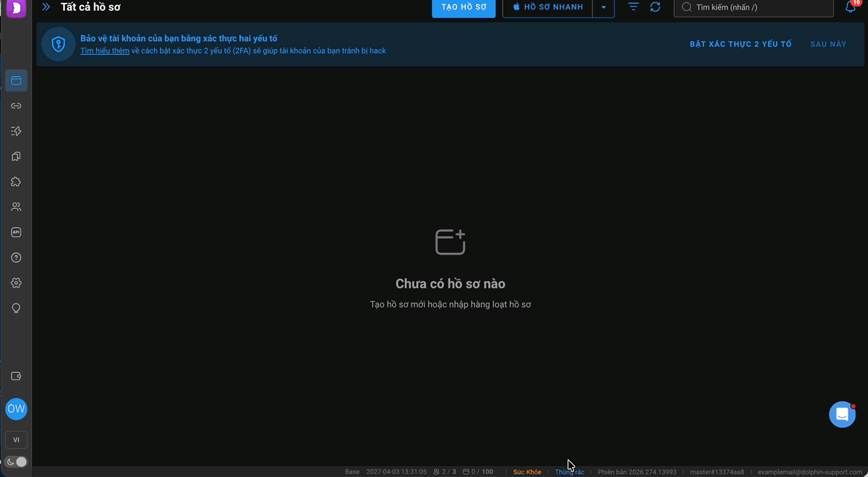Expand the HỒ SƠ NHANH dropdown arrow
The image size is (868, 477).
click(603, 7)
